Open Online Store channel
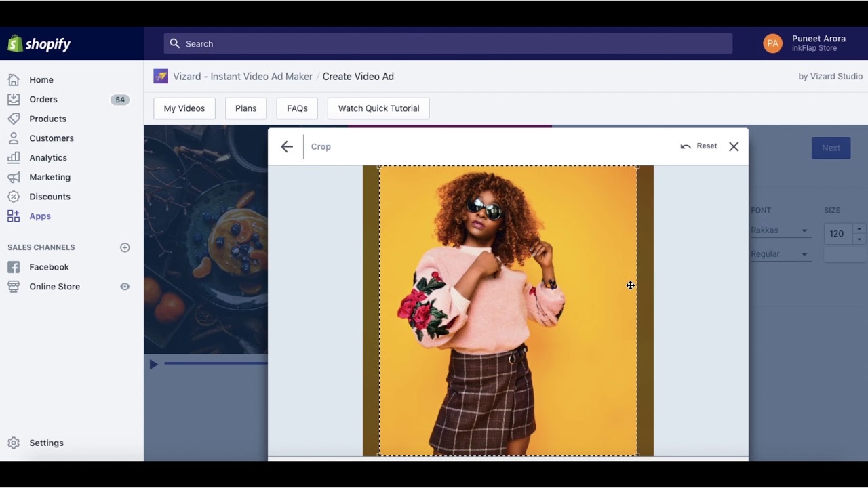868x488 pixels. tap(54, 287)
